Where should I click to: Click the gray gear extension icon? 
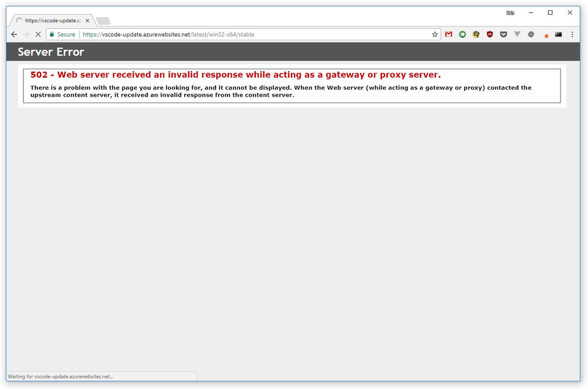(x=531, y=34)
